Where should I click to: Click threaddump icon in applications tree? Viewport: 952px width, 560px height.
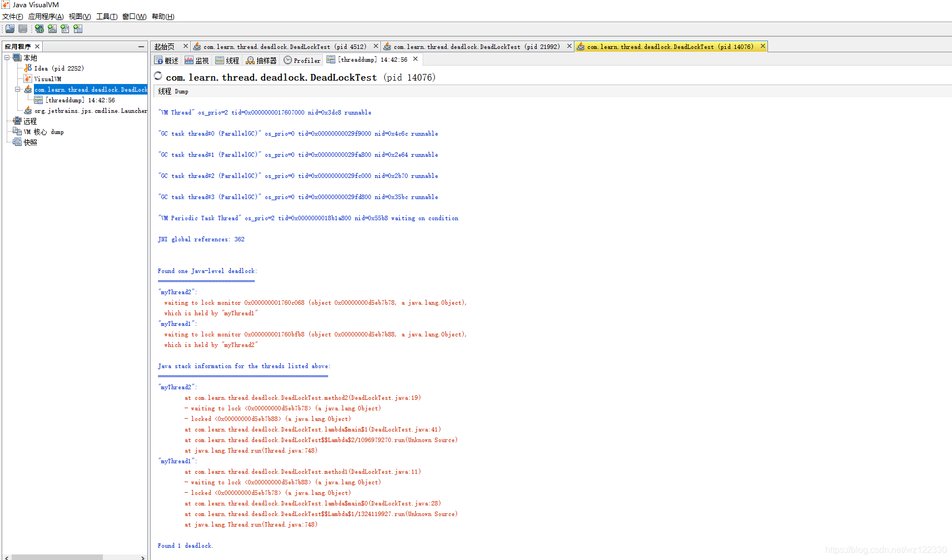38,100
